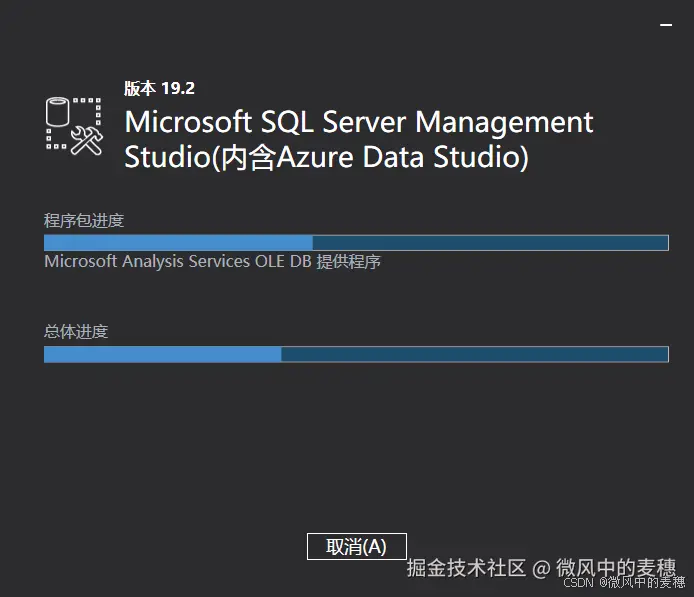Click the Cancel button labeled 取消(A)
This screenshot has height=597, width=694.
coord(356,546)
